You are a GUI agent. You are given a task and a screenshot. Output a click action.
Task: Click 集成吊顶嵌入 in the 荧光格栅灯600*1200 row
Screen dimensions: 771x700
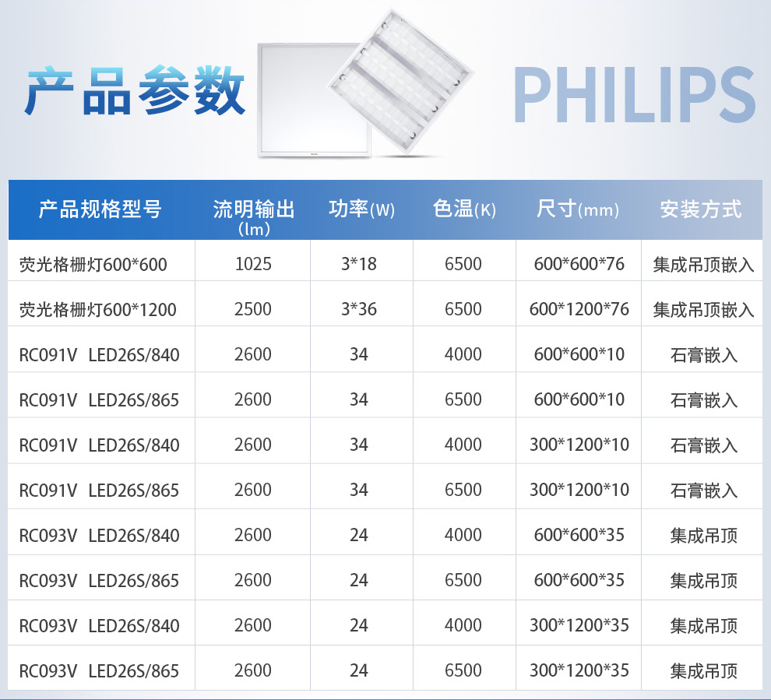pos(704,310)
